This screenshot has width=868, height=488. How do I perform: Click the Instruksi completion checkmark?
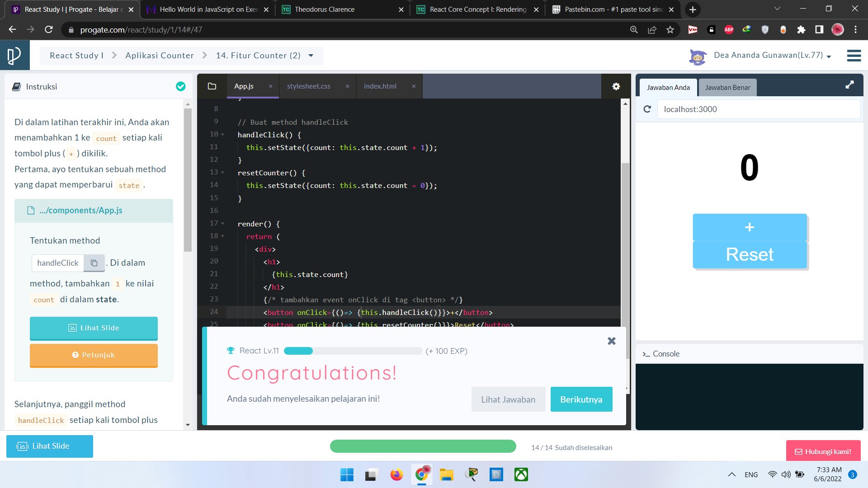click(x=180, y=86)
